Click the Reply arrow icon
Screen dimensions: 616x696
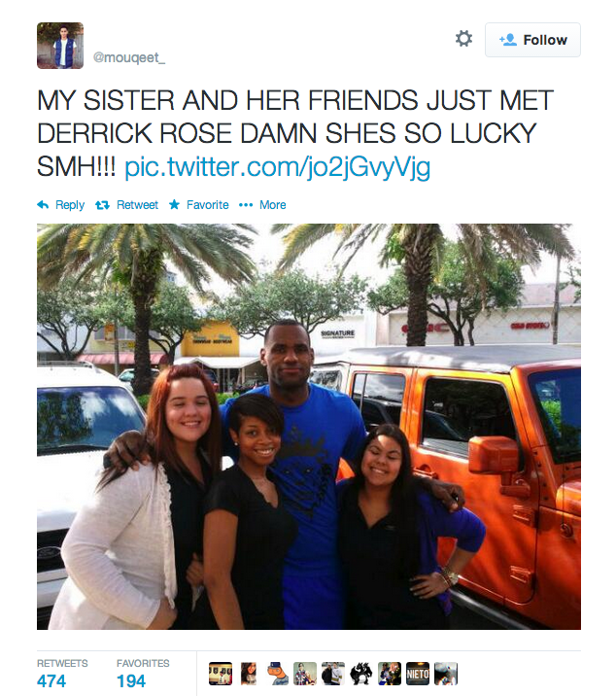pyautogui.click(x=43, y=205)
